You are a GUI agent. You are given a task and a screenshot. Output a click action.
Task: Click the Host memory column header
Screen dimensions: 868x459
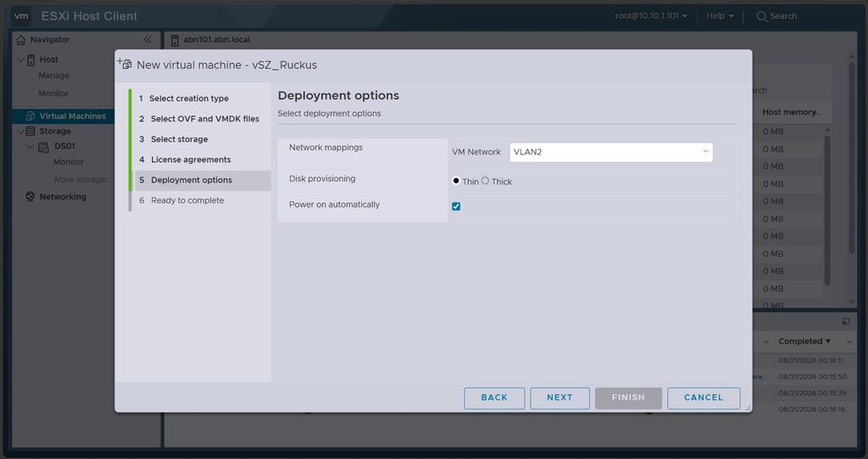(792, 112)
